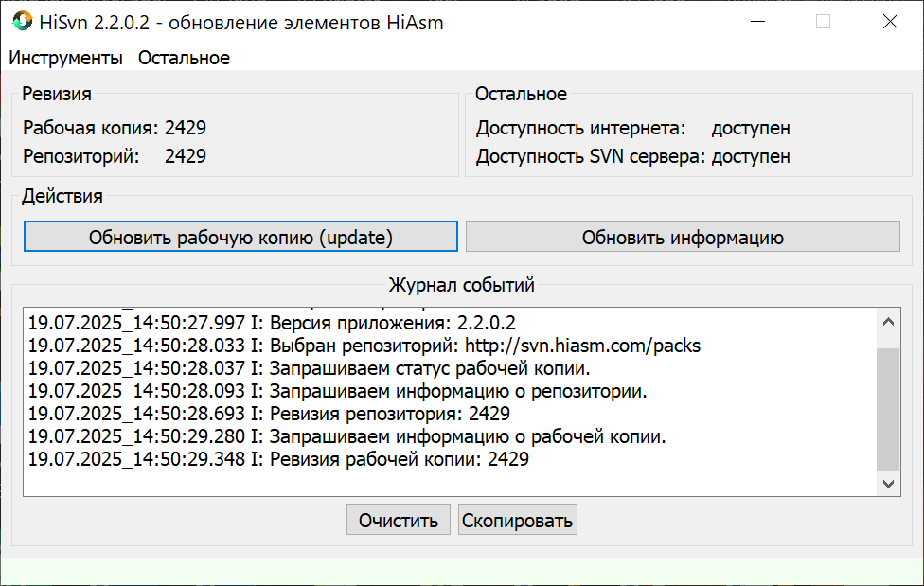
Task: Click the 'Ревизия' group title
Action: click(x=57, y=94)
